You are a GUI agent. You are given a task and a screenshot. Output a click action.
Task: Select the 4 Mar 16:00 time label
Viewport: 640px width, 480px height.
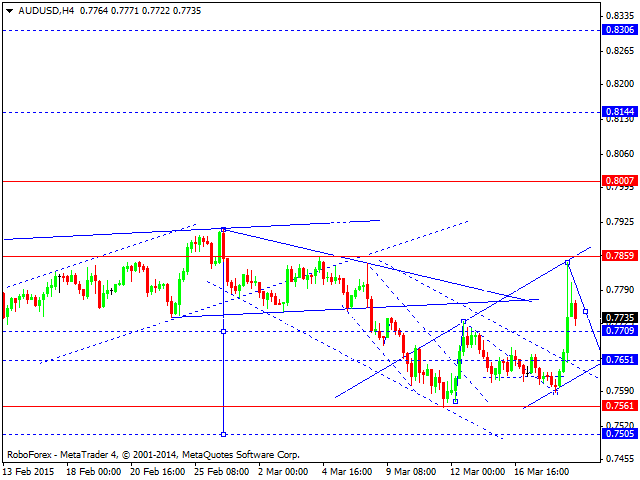[x=347, y=468]
